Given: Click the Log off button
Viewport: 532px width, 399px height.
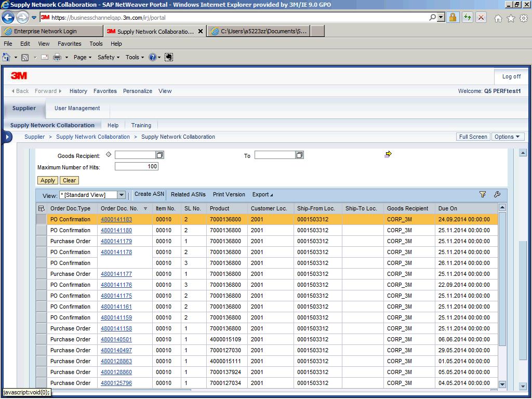Looking at the screenshot, I should [511, 77].
